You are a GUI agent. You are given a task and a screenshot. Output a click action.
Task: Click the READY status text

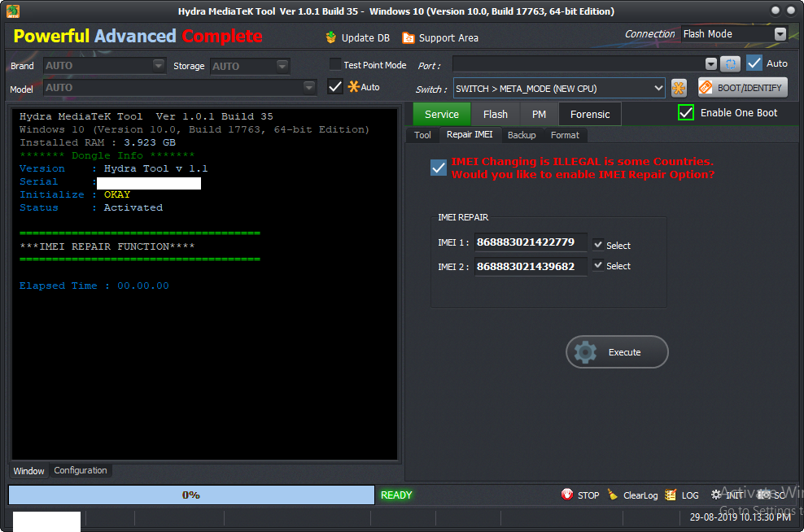[395, 495]
